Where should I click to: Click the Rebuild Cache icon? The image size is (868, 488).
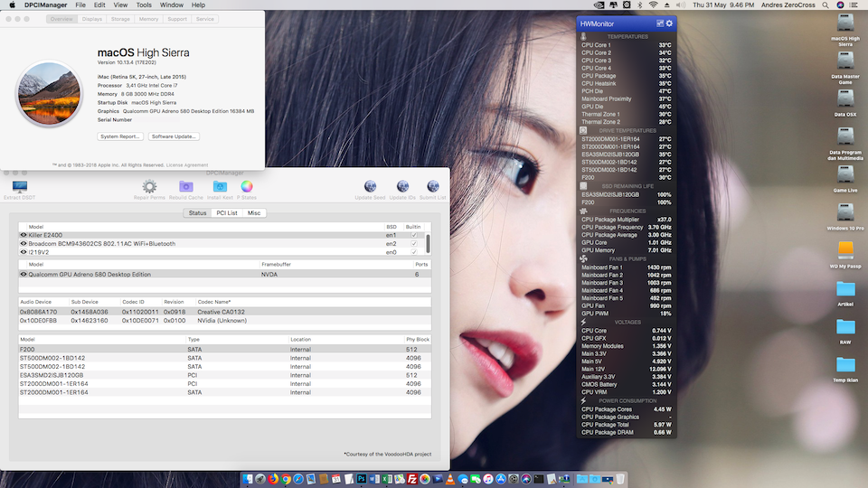(x=185, y=186)
